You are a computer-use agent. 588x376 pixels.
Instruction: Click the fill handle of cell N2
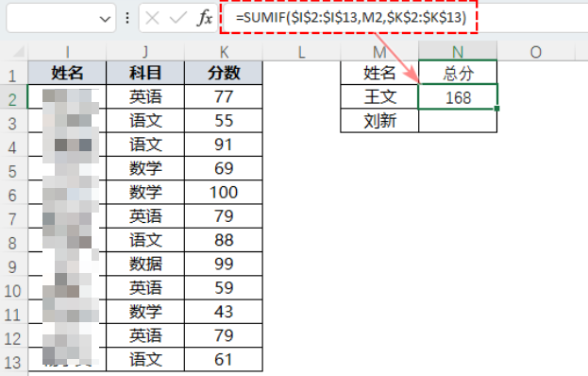click(x=496, y=109)
